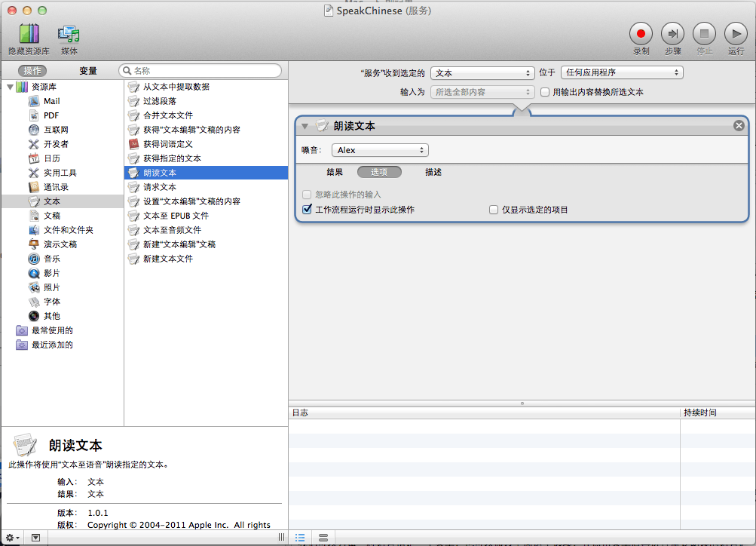Select the 获得指定的文本 action
This screenshot has width=756, height=546.
207,158
